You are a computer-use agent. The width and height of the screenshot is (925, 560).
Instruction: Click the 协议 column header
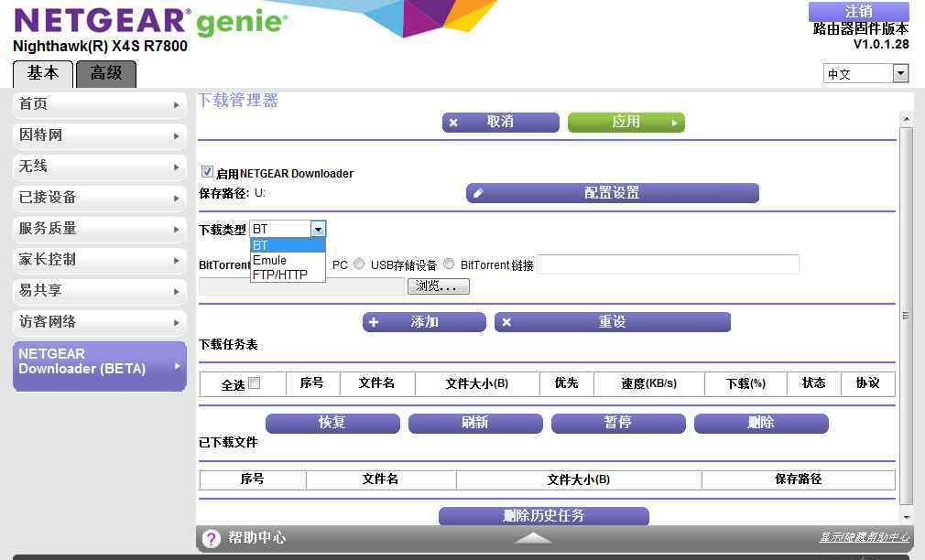[868, 383]
